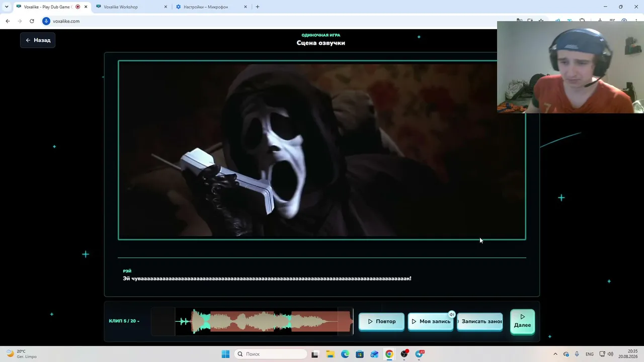
Task: Reload the voxalike.com page
Action: click(x=32, y=21)
